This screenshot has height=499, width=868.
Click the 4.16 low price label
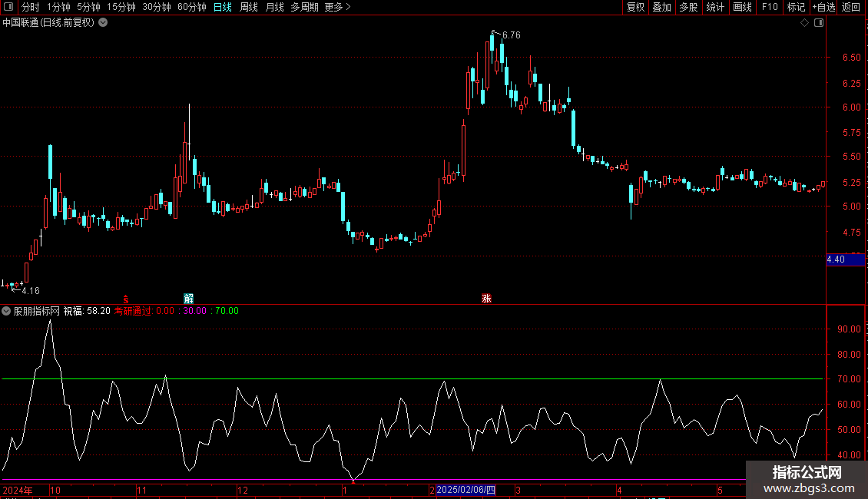[31, 291]
